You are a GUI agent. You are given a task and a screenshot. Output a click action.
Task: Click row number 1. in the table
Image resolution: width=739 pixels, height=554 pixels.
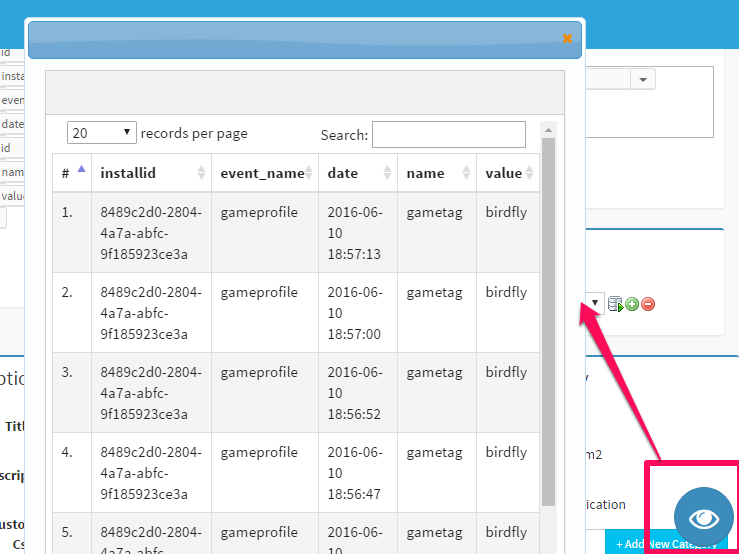click(x=67, y=213)
